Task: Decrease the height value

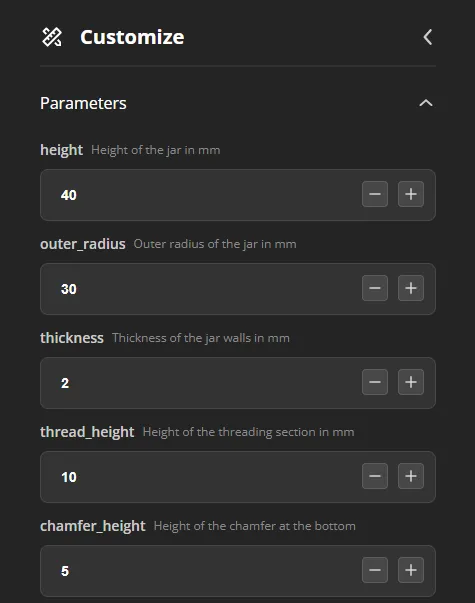Action: click(x=375, y=194)
